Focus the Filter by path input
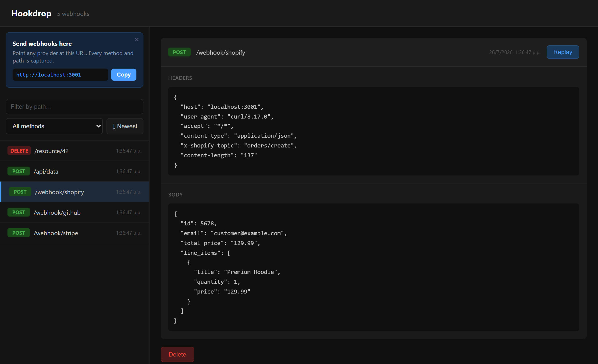Viewport: 598px width, 364px height. (74, 107)
